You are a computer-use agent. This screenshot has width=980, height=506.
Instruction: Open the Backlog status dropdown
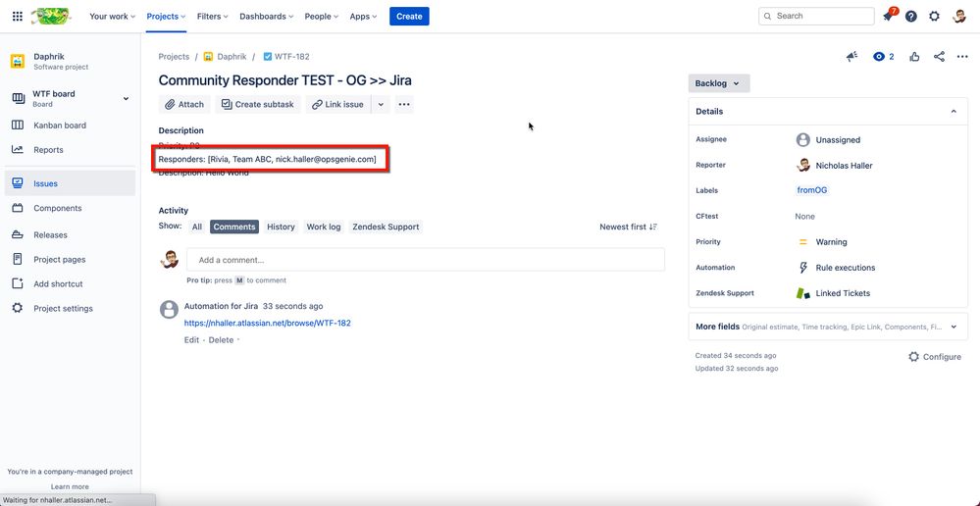[x=719, y=83]
